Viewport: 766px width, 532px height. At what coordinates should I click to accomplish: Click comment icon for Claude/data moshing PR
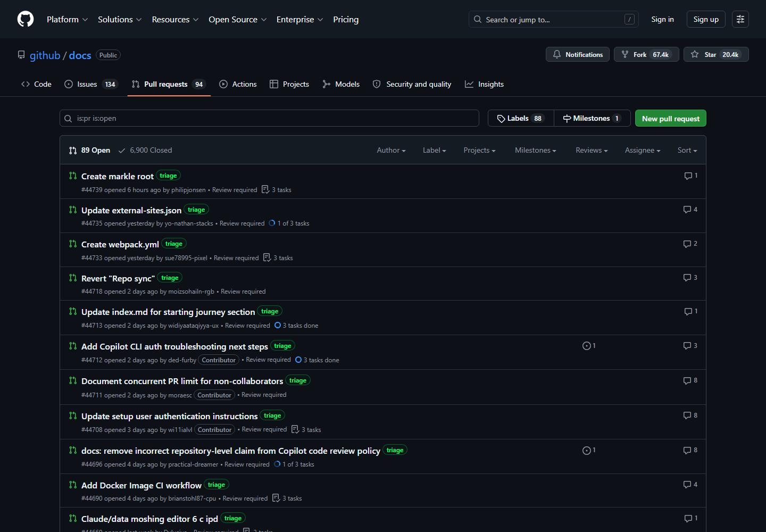[688, 518]
